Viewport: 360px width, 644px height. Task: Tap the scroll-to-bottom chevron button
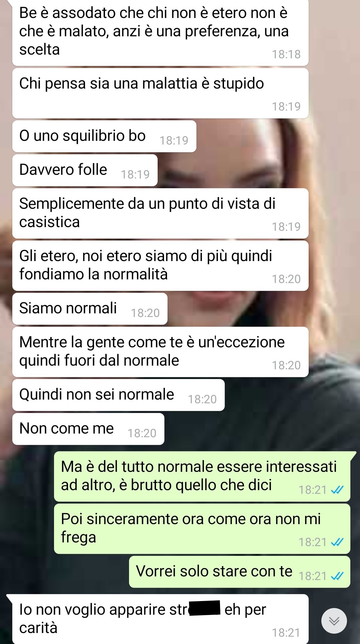coord(334,621)
